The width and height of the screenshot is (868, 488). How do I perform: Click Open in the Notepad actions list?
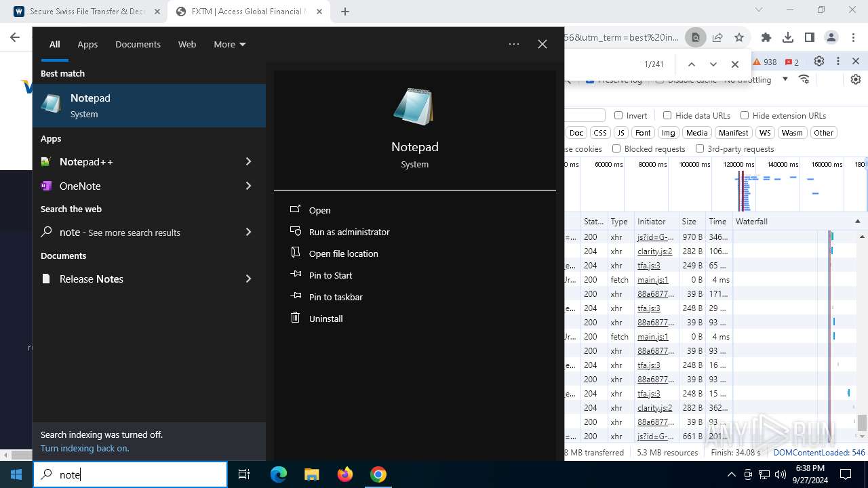click(x=319, y=210)
